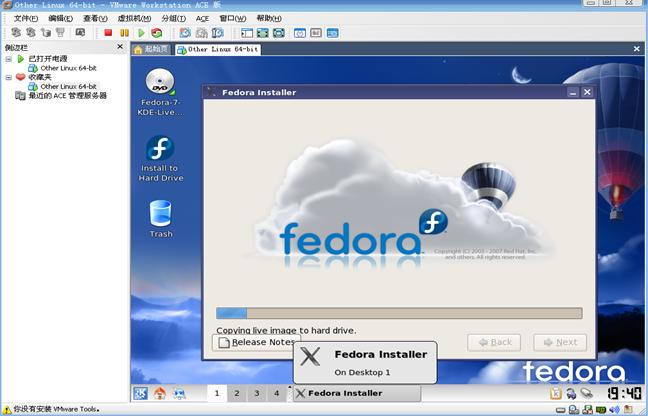The height and width of the screenshot is (416, 648).
Task: Click the Summary view toolbar icon
Action: point(300,33)
